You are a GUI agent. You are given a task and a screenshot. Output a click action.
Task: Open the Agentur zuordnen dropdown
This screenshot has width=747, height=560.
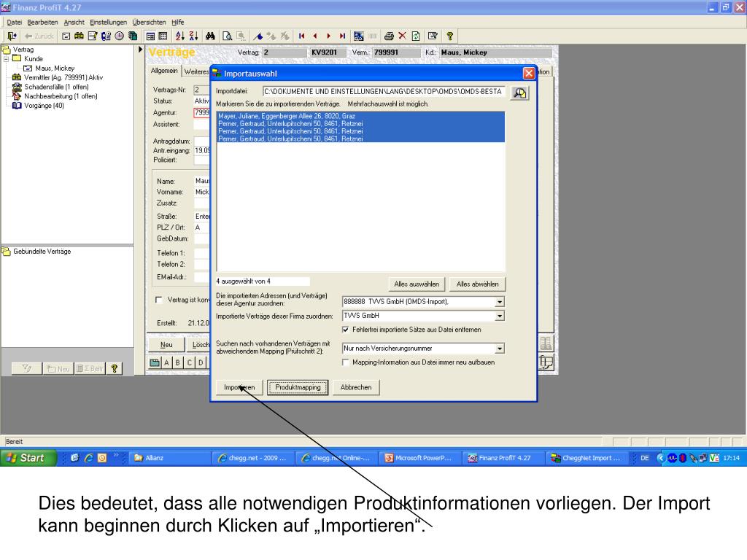pyautogui.click(x=499, y=302)
